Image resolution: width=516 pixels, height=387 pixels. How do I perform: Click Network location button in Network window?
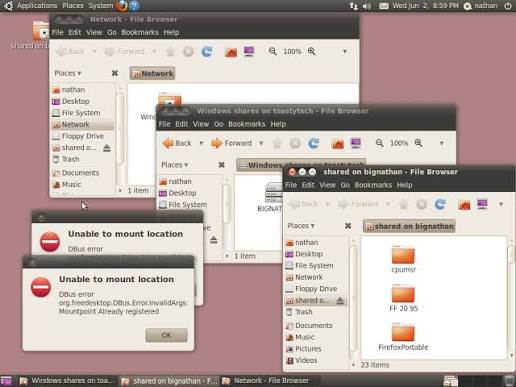(153, 73)
